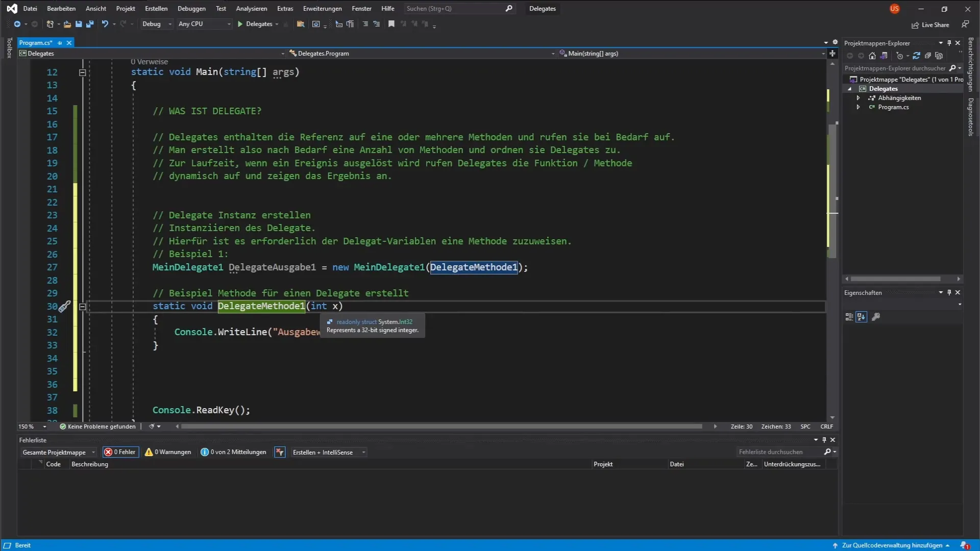Click collapse all icon in Projektmappen-Explorer
Image resolution: width=980 pixels, height=551 pixels.
(x=928, y=56)
